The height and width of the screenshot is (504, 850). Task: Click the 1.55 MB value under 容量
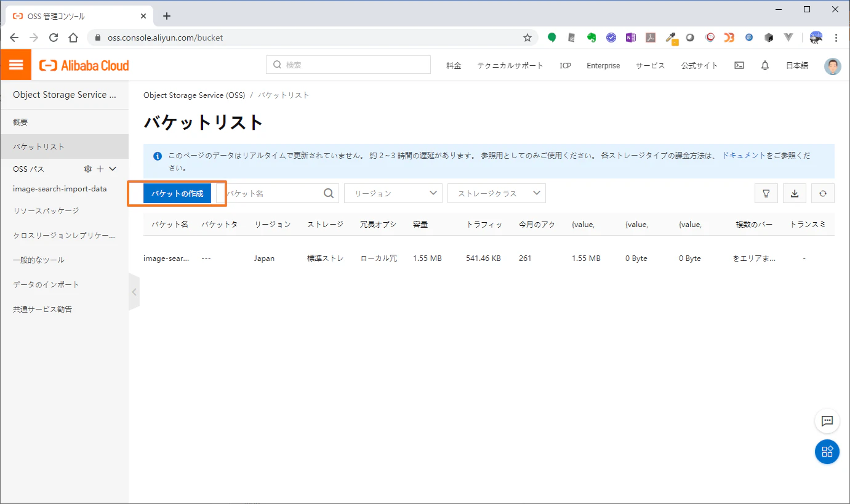(427, 258)
